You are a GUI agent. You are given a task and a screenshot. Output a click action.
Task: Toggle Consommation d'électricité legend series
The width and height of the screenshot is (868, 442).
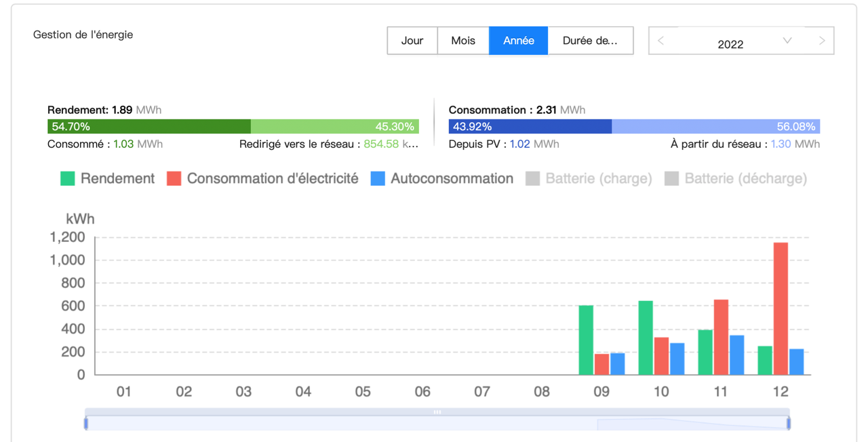pyautogui.click(x=262, y=178)
